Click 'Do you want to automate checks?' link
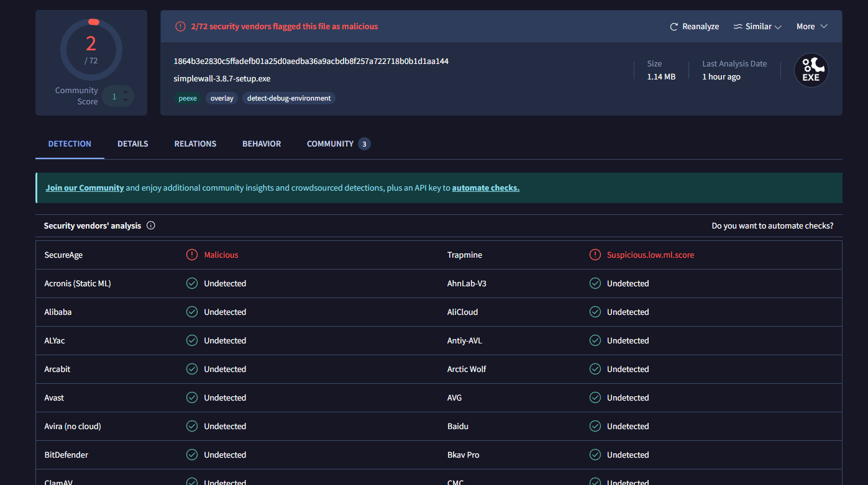 coord(773,225)
